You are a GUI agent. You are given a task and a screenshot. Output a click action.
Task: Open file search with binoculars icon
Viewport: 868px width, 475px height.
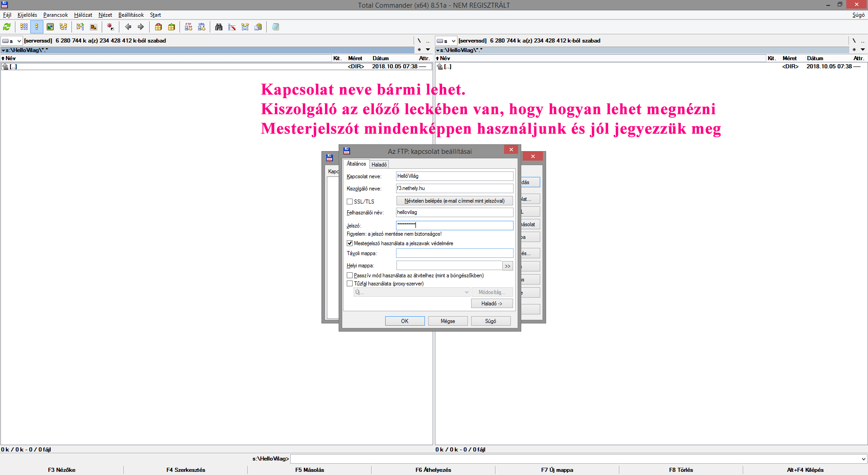coord(219,27)
